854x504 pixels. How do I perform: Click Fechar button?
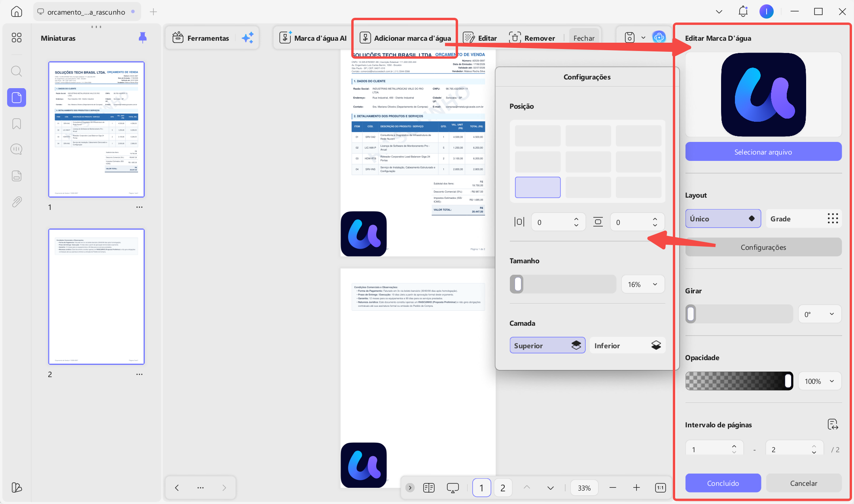pyautogui.click(x=584, y=38)
